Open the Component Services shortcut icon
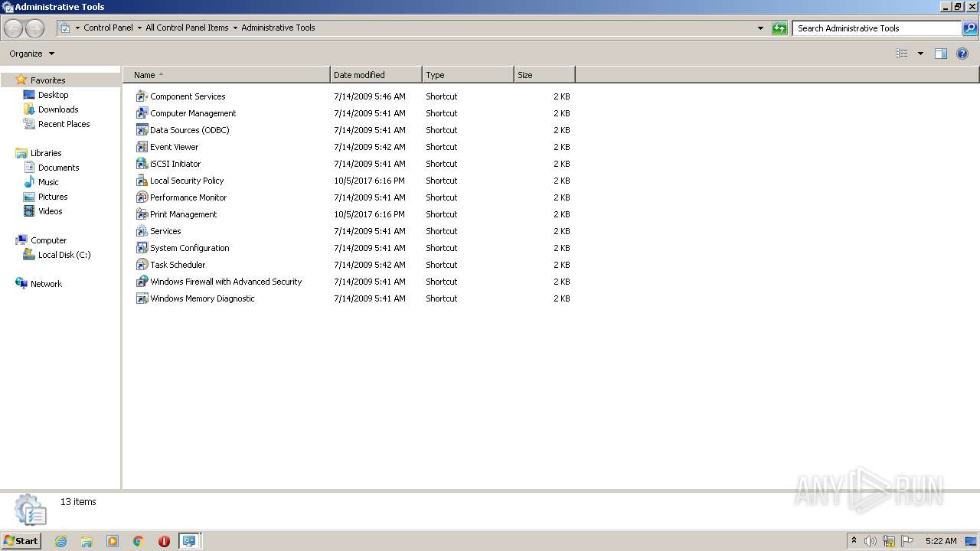980x551 pixels. click(x=142, y=96)
